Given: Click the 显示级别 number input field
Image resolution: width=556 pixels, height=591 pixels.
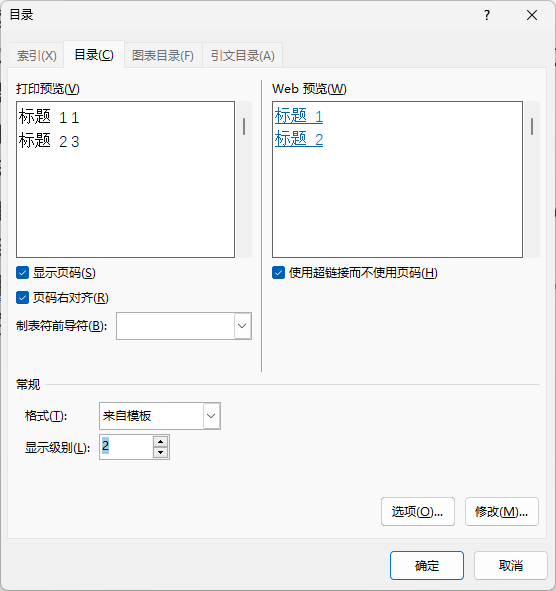Looking at the screenshot, I should click(x=127, y=447).
